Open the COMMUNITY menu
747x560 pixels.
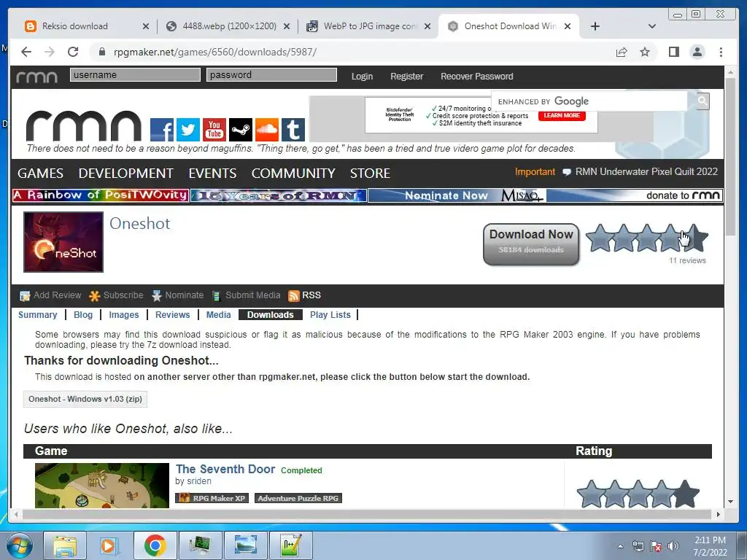coord(293,174)
